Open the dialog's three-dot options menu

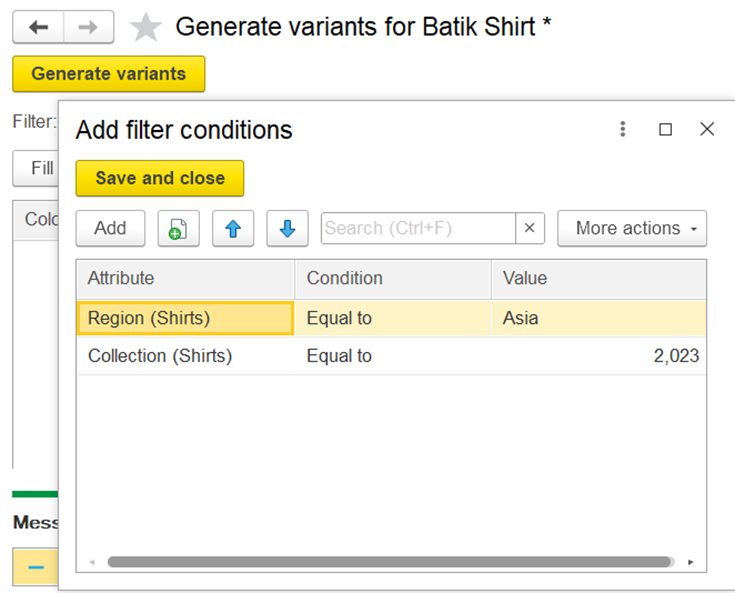(623, 129)
